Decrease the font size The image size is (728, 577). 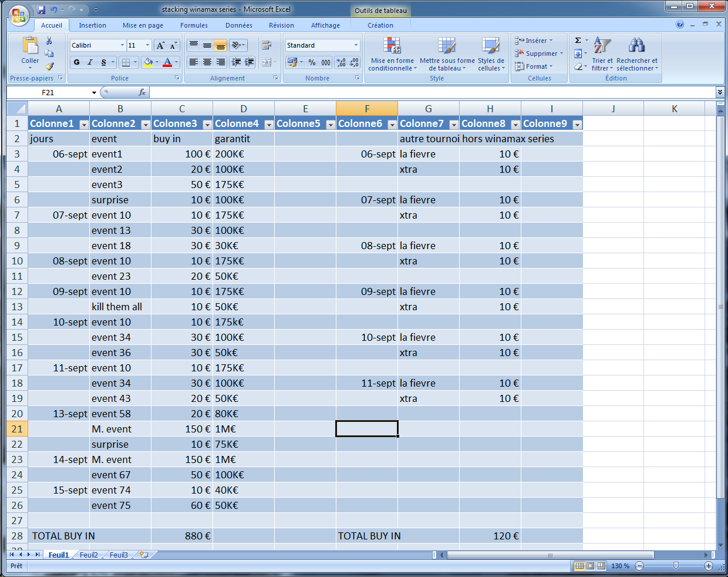pyautogui.click(x=173, y=45)
